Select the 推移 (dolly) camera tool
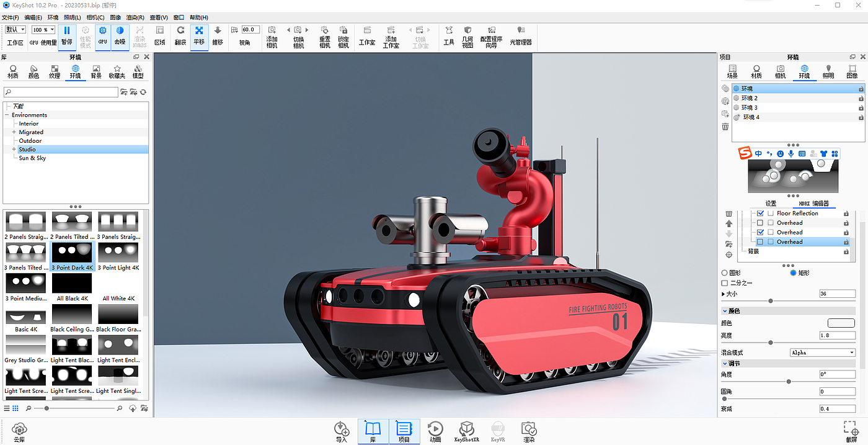868x445 pixels. tap(218, 35)
